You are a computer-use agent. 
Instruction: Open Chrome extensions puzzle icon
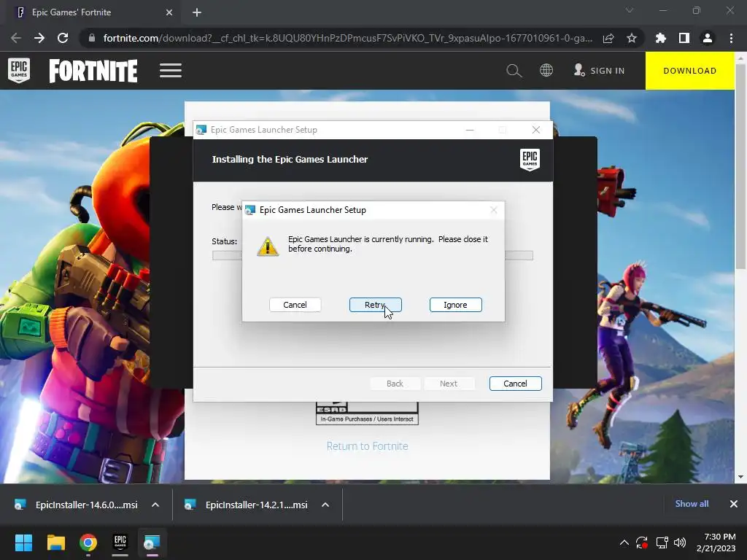click(x=661, y=38)
